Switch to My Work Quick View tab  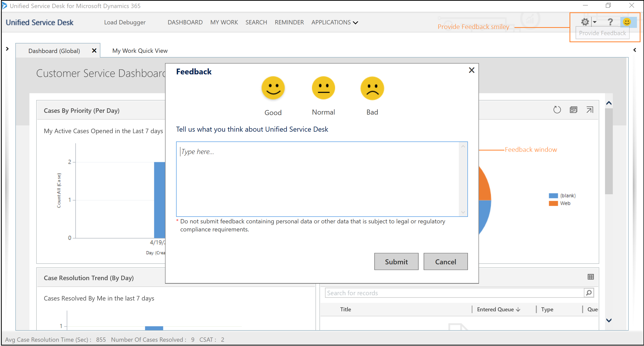(x=140, y=51)
